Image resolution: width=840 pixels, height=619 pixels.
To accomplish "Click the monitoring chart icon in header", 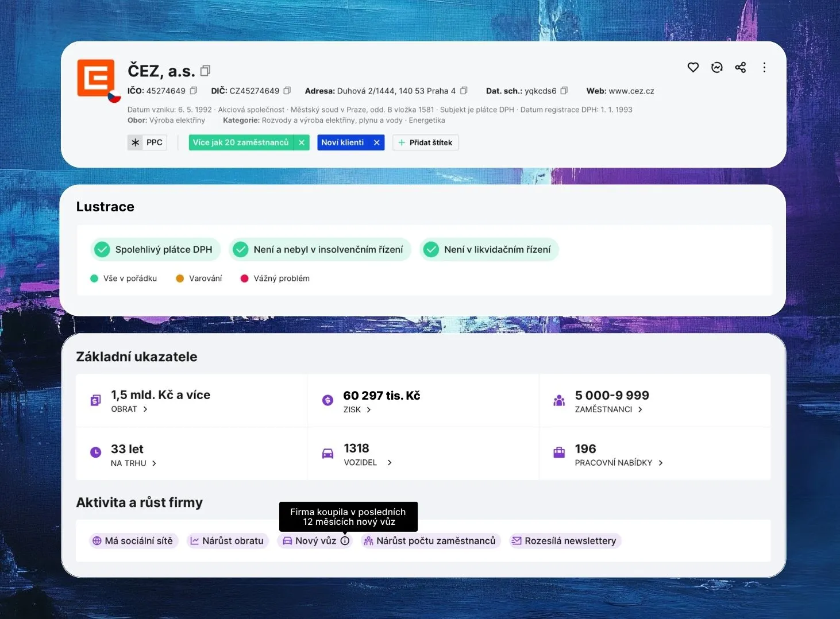I will pos(717,68).
